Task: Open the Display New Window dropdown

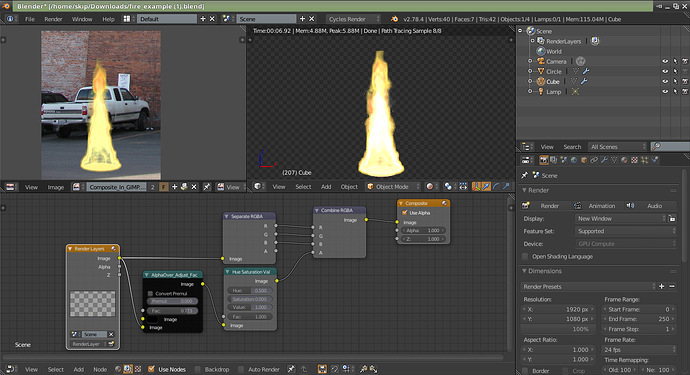Action: pos(621,218)
